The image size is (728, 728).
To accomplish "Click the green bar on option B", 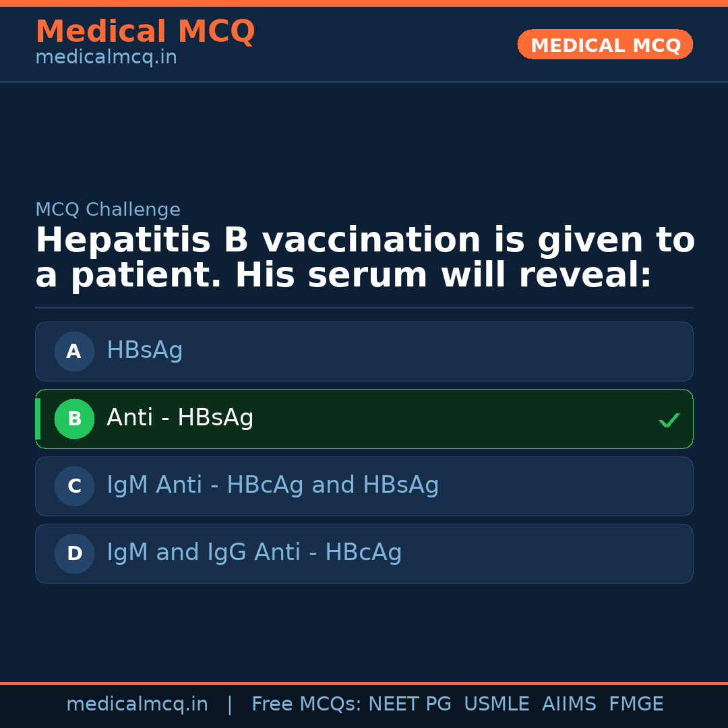I will pyautogui.click(x=38, y=419).
